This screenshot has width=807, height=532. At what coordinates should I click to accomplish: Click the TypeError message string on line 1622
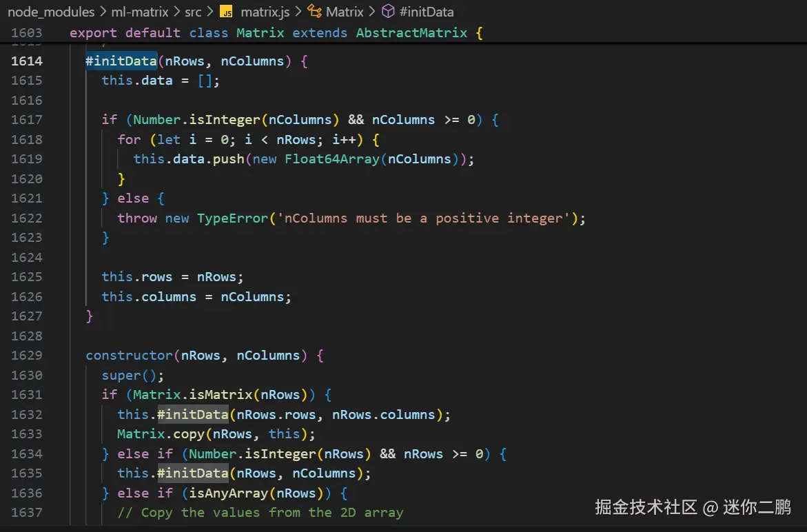tap(427, 218)
